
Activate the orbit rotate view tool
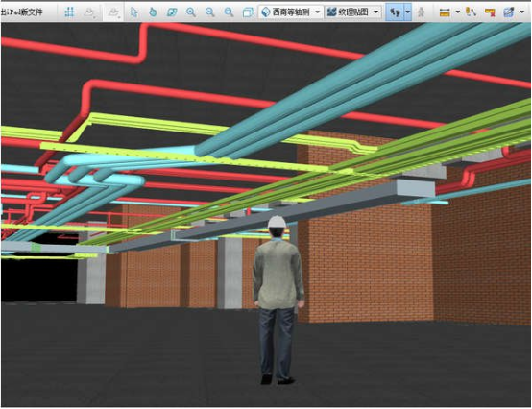click(x=172, y=12)
